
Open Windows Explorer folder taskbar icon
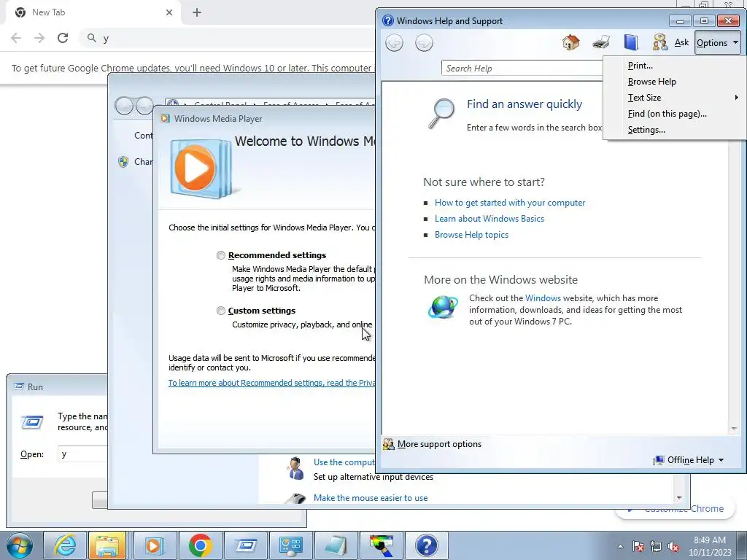[x=107, y=545]
